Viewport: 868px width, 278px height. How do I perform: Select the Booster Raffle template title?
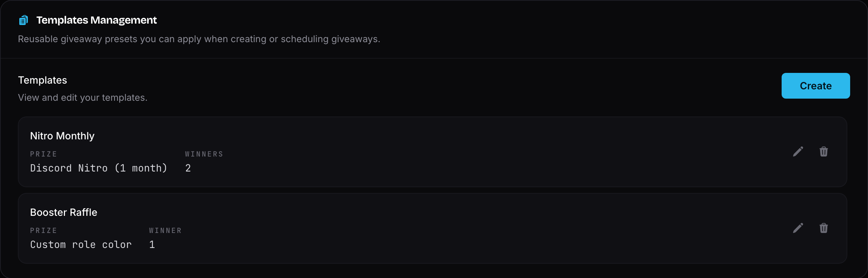[x=64, y=212]
